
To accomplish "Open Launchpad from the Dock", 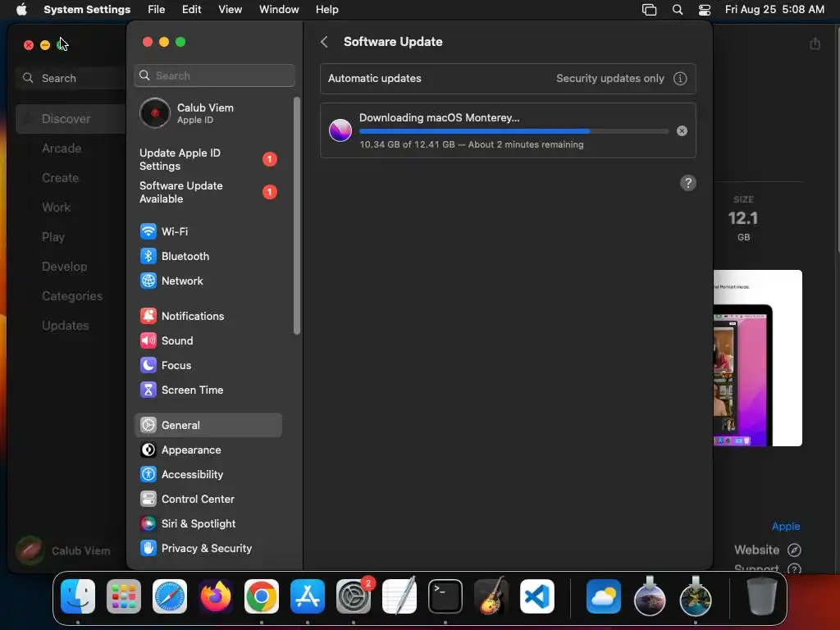I will [124, 596].
